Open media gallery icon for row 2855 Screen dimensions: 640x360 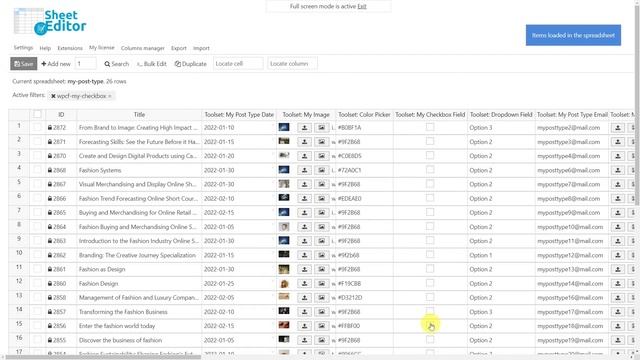coord(322,340)
